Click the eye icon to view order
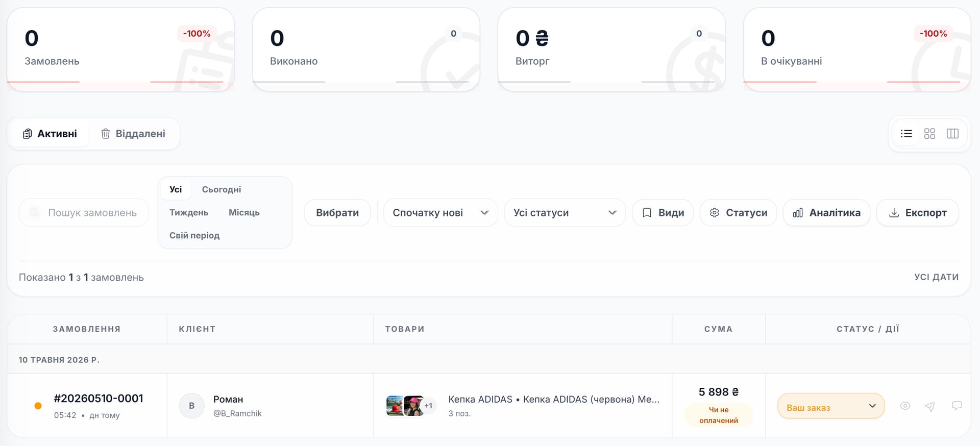 coord(905,406)
